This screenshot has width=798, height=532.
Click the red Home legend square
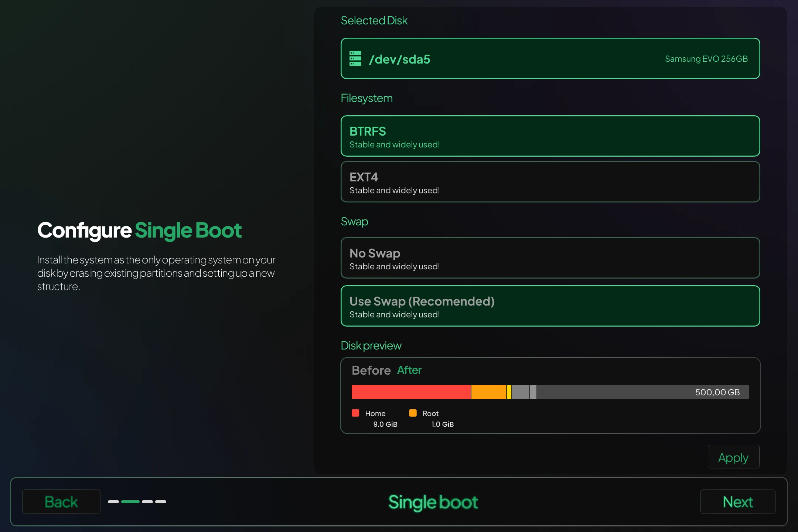tap(356, 413)
